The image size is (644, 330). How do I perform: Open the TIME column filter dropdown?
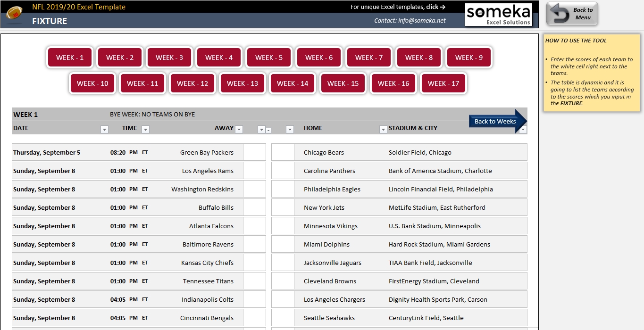pyautogui.click(x=145, y=130)
